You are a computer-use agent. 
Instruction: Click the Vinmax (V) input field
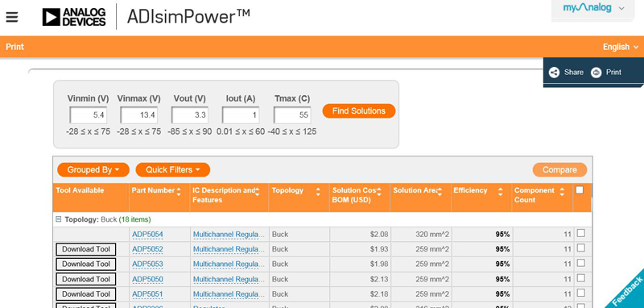click(x=138, y=115)
